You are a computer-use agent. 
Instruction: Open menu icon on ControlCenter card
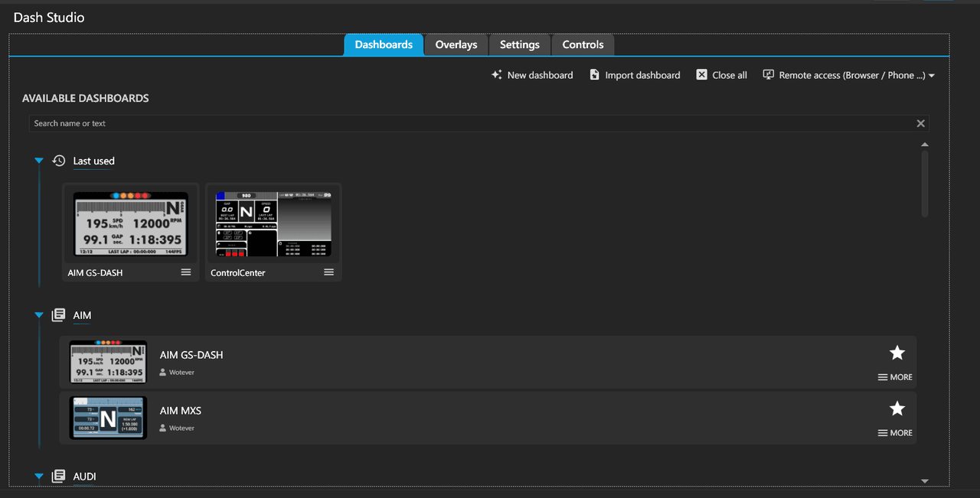click(x=329, y=272)
